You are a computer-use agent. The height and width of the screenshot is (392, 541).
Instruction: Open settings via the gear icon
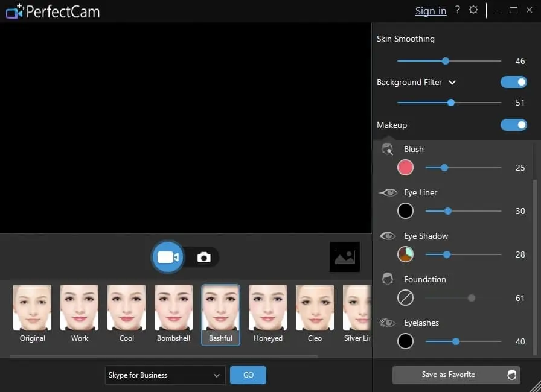pos(473,10)
